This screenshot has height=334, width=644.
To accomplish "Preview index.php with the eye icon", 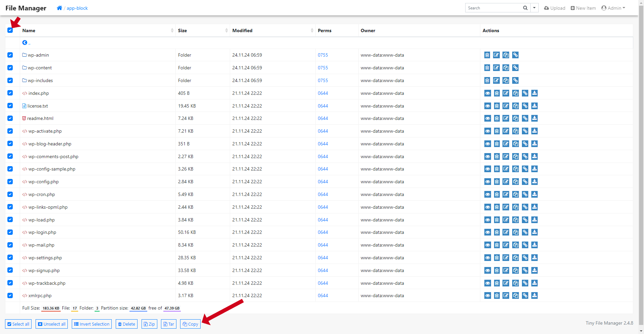I will (x=487, y=93).
